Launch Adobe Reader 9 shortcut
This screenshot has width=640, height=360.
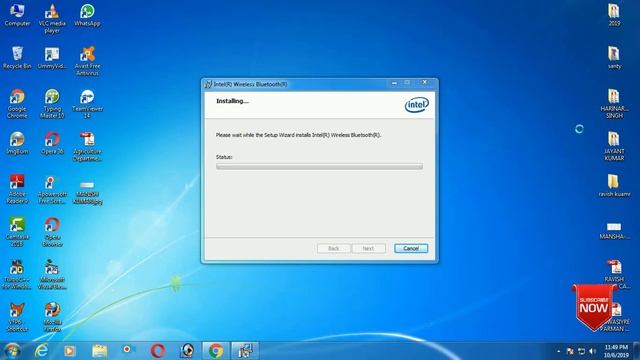17,189
